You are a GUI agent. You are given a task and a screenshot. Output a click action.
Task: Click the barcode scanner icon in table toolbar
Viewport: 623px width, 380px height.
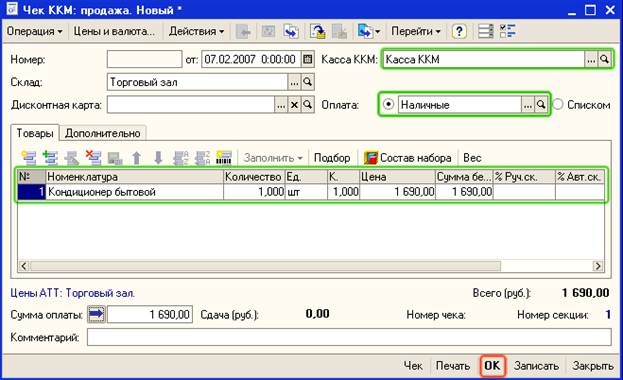[x=224, y=158]
